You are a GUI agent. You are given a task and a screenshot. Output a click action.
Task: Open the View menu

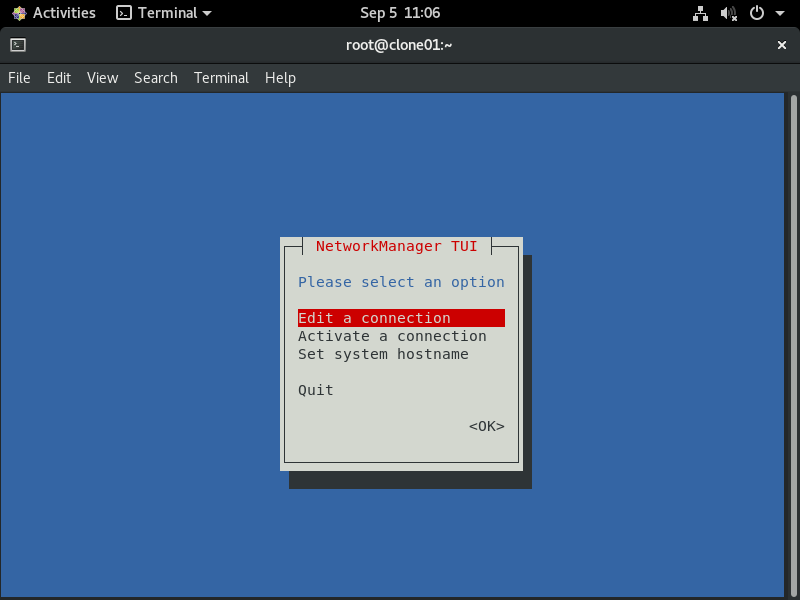tap(103, 78)
